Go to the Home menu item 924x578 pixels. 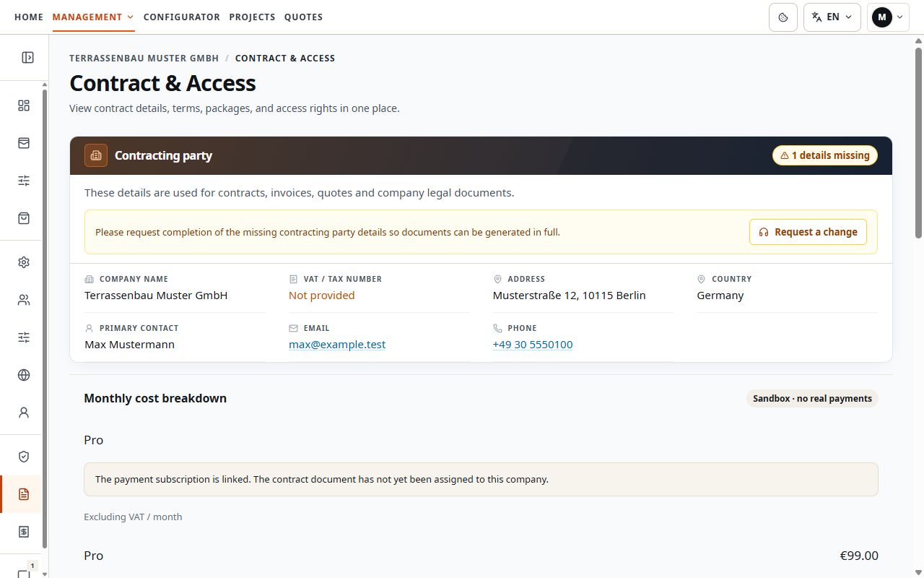click(29, 17)
